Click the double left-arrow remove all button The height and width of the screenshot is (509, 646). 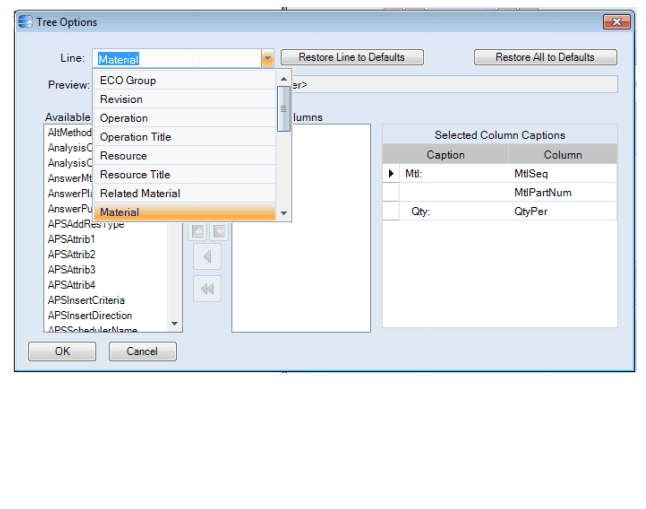(207, 289)
